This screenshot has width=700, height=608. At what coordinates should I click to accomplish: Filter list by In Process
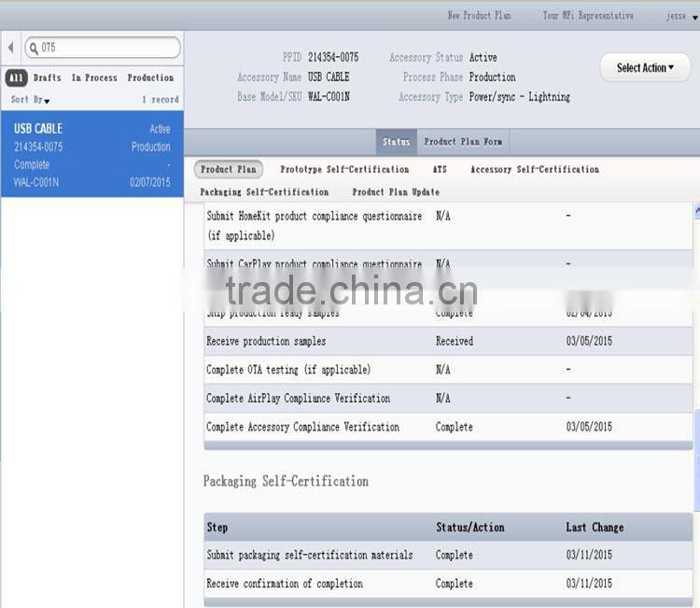pos(94,78)
